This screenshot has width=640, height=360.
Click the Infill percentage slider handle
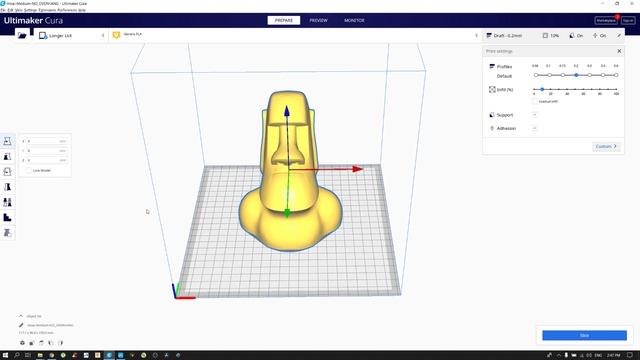[542, 89]
